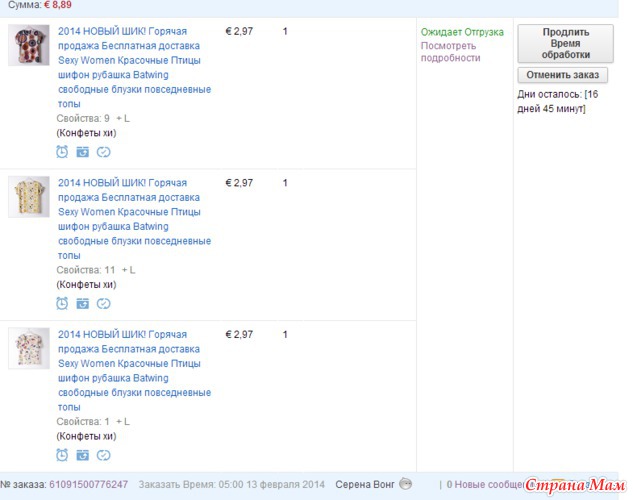Open the first blouse thumbnail image

(29, 46)
